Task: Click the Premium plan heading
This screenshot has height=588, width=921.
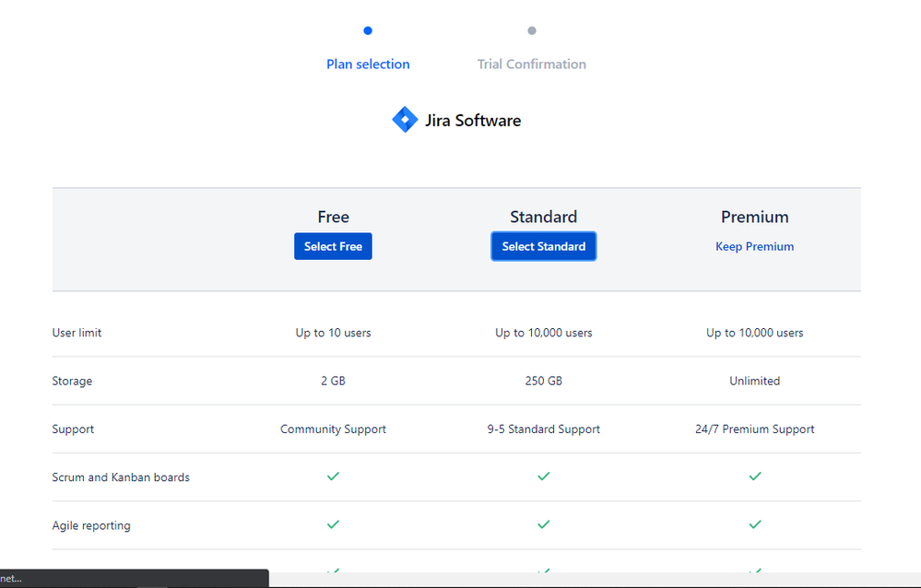Action: coord(755,217)
